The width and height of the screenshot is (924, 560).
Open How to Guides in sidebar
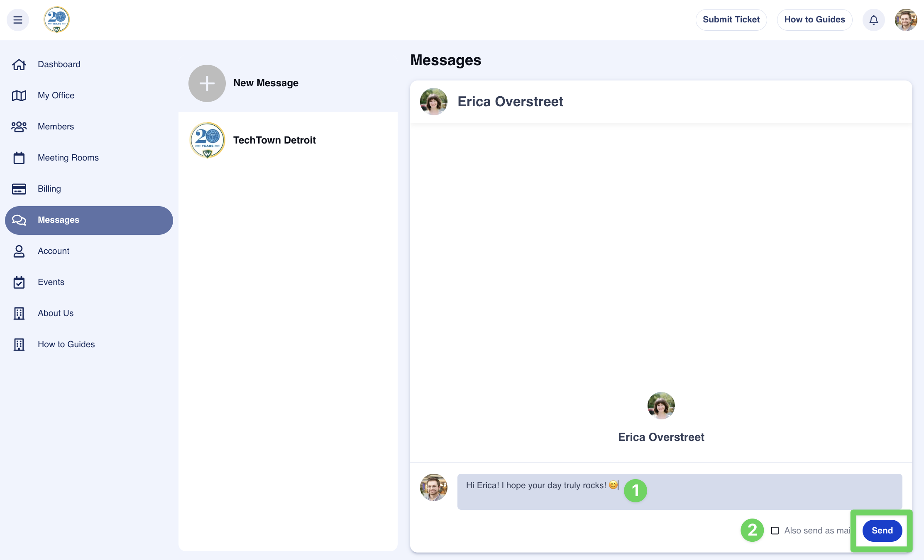pyautogui.click(x=66, y=344)
